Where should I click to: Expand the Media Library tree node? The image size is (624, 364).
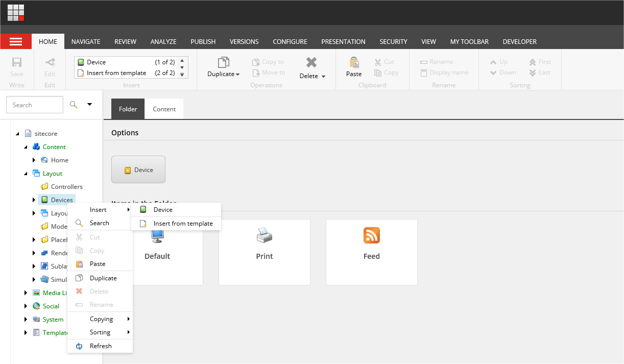click(x=26, y=293)
